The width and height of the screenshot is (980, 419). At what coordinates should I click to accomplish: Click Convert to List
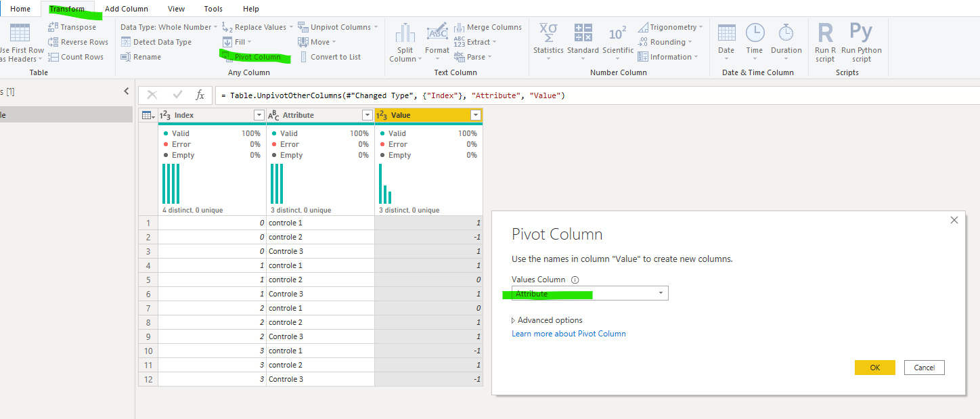point(330,57)
